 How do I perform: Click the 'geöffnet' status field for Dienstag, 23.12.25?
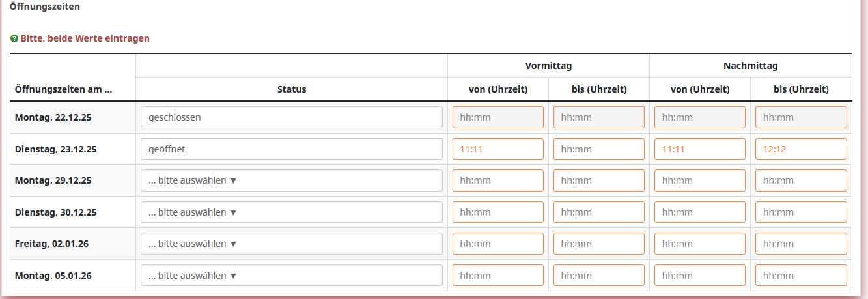[291, 149]
